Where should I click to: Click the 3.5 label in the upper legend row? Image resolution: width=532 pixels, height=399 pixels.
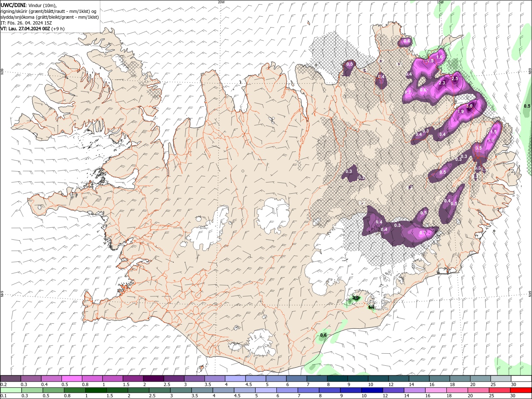click(x=208, y=384)
